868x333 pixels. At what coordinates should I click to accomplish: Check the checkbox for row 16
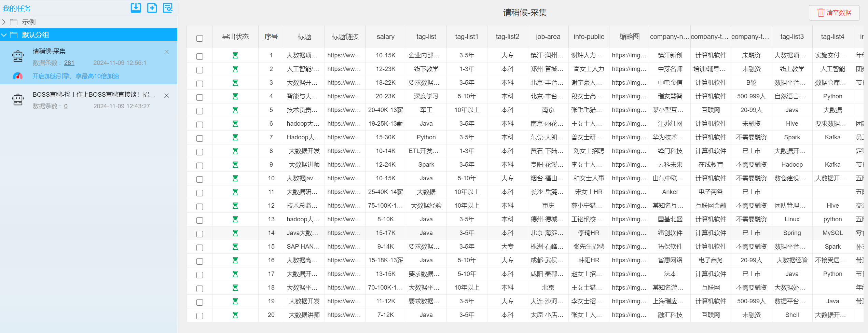point(200,261)
